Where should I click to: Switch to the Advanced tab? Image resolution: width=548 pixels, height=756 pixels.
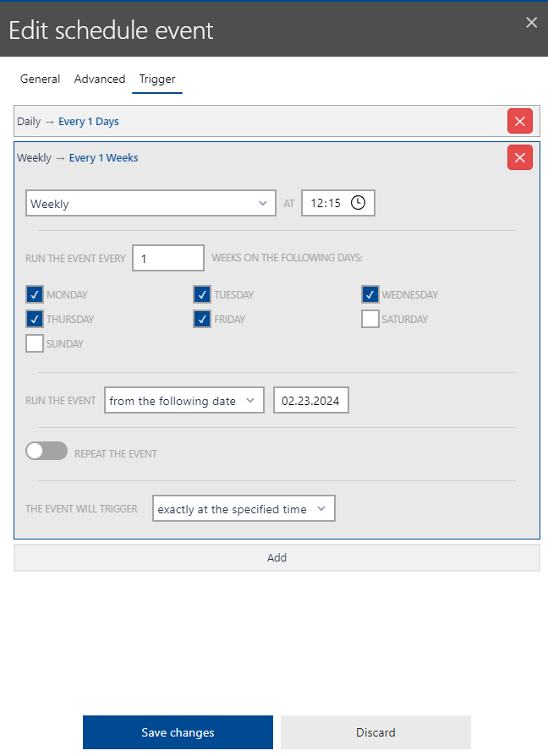100,79
